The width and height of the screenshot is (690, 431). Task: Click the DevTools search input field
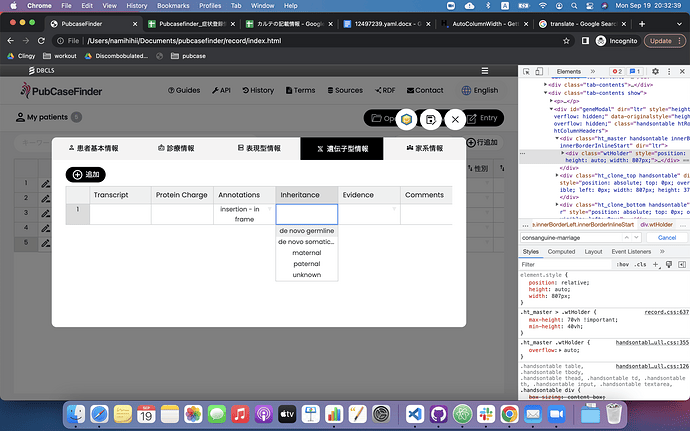571,237
